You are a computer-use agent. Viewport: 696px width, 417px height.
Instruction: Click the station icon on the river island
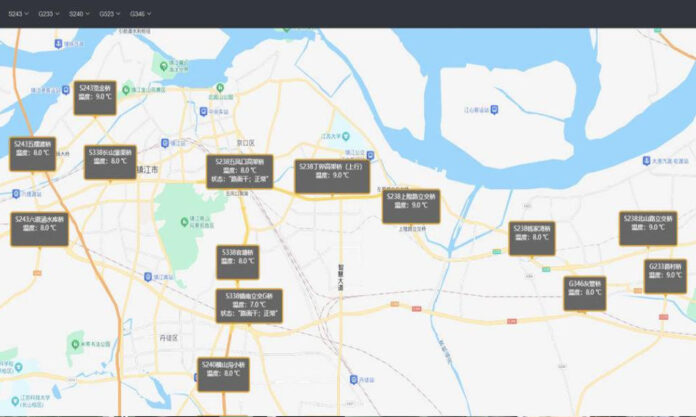(494, 109)
